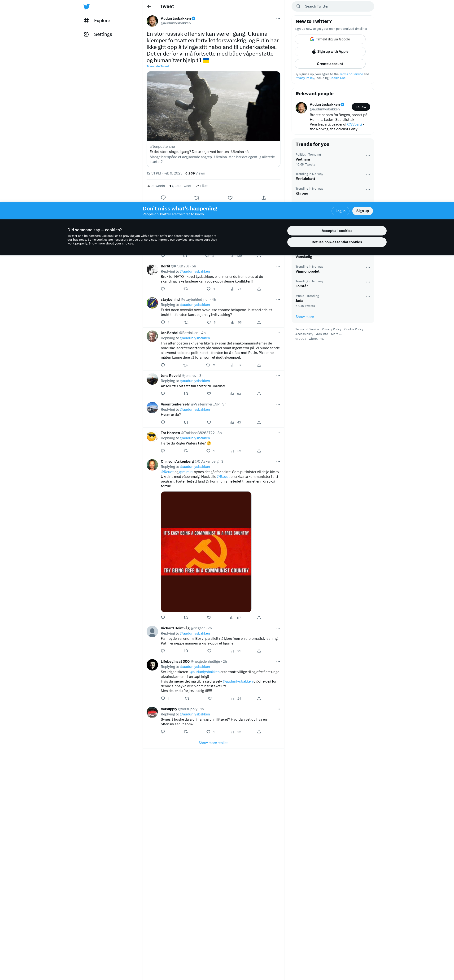View analytics icon on Volsupply's reply
This screenshot has width=454, height=980.
pos(232,732)
